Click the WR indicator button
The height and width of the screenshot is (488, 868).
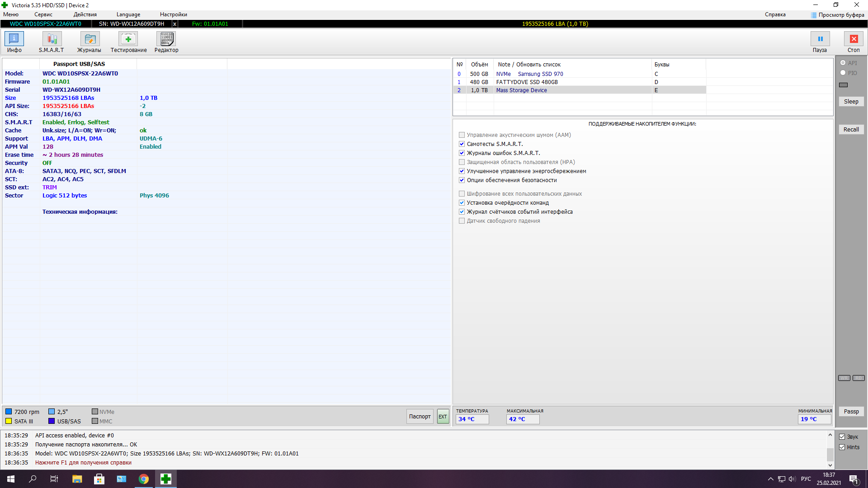click(844, 378)
